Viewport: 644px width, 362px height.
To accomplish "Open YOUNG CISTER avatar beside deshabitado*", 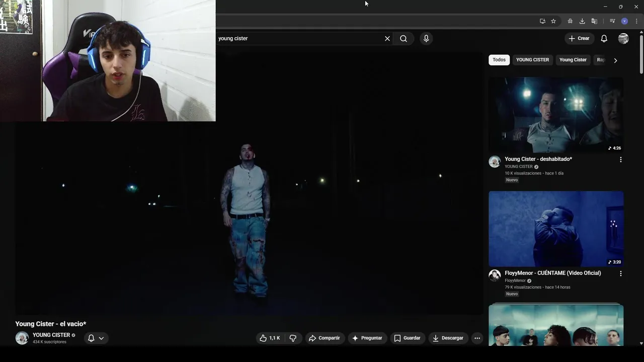I will coord(495,161).
